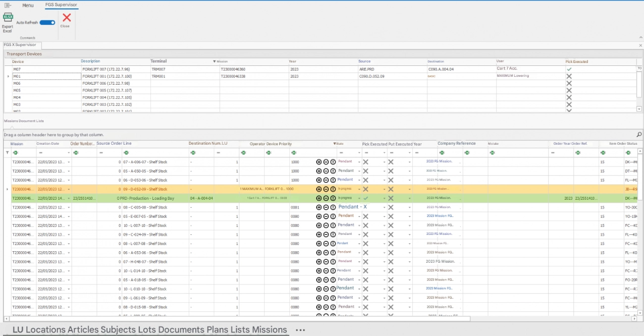Toggle Pick Executed check in PRD - Production row
Screen dimensions: 644x336
[x=366, y=198]
